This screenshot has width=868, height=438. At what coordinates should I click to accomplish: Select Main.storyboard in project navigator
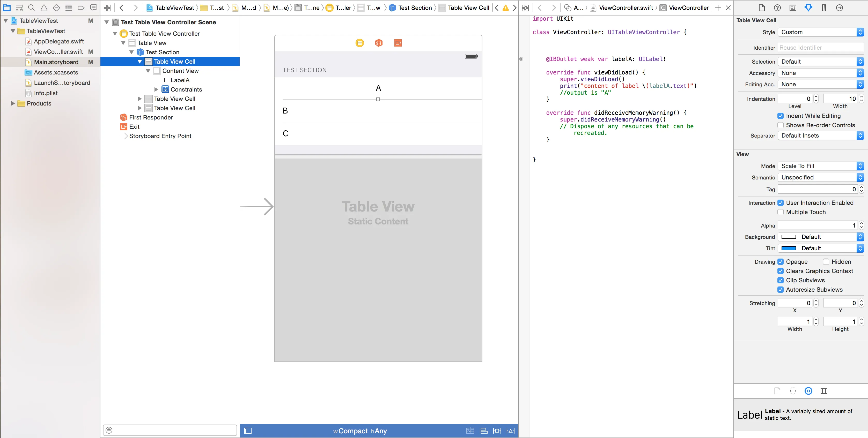pyautogui.click(x=56, y=62)
